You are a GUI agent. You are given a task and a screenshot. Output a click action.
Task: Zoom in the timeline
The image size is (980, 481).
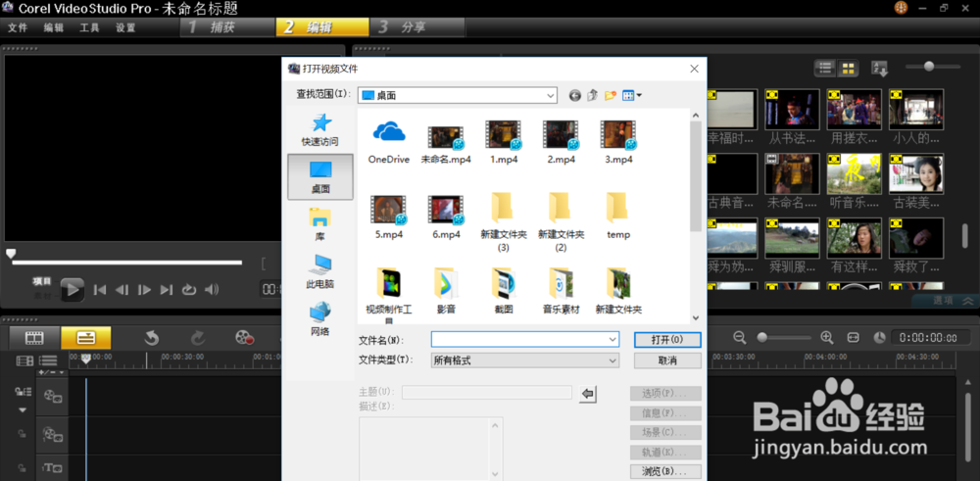point(827,337)
